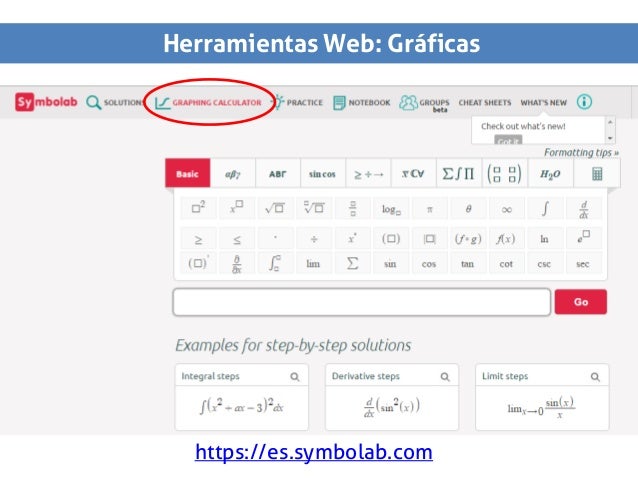638x479 pixels.
Task: Click down arrow in what's new popup
Action: click(x=610, y=138)
